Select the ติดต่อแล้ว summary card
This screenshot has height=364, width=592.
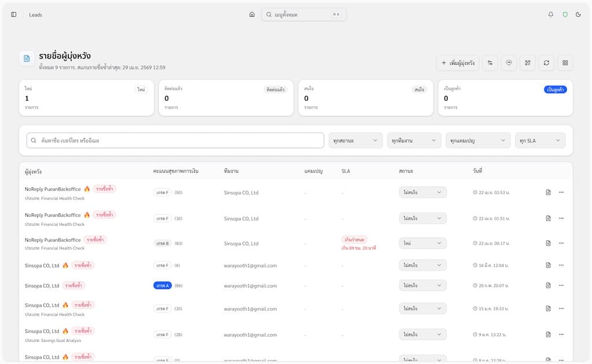[226, 98]
